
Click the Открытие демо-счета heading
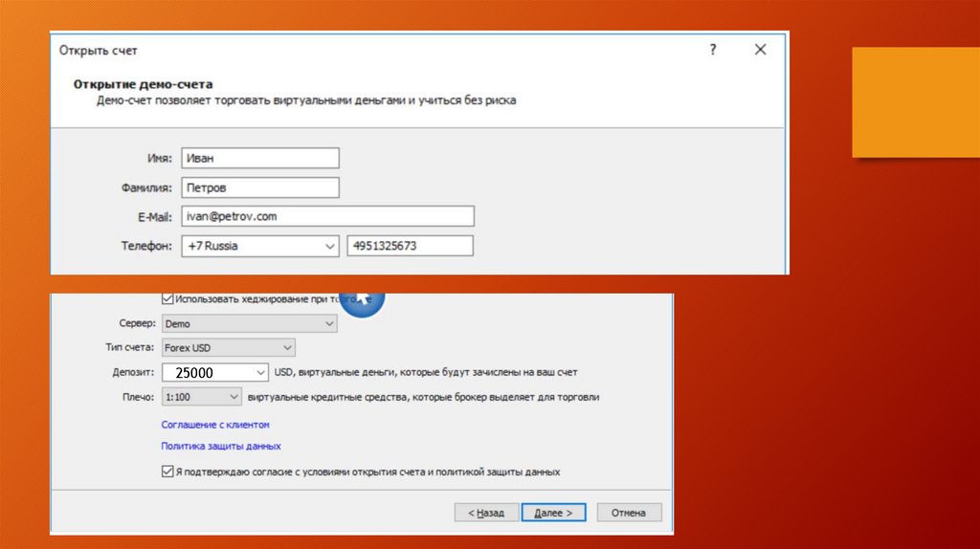[x=144, y=84]
